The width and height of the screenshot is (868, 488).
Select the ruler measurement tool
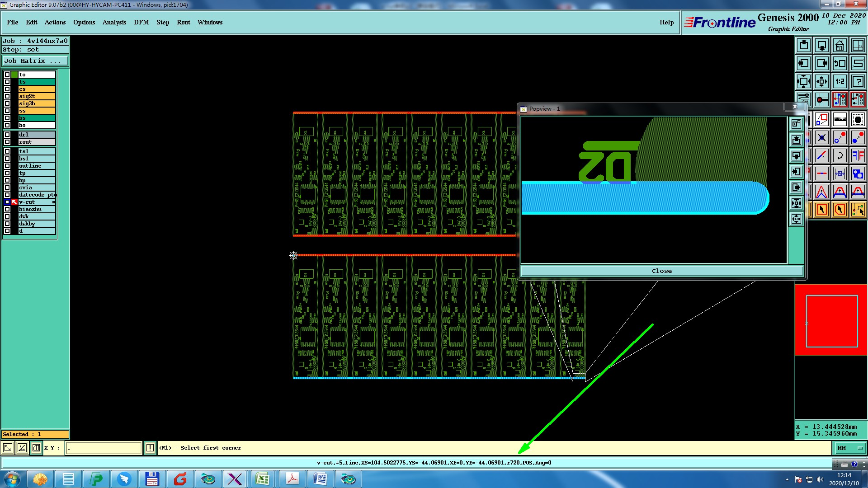(x=840, y=120)
